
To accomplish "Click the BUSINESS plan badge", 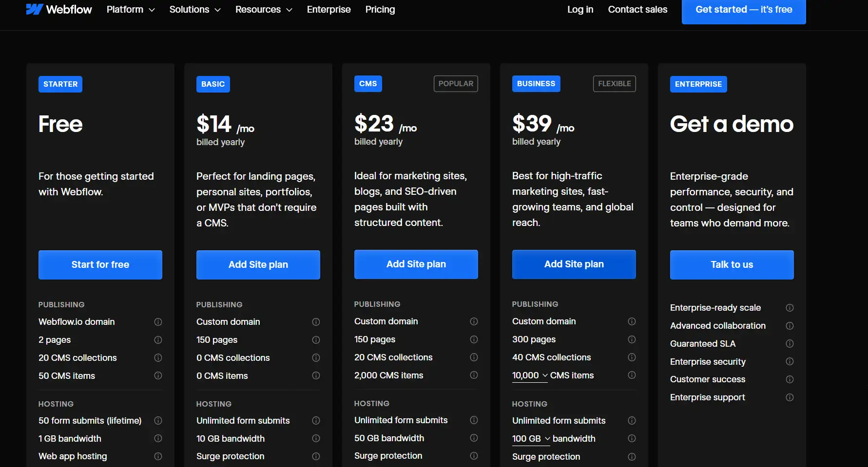I will pyautogui.click(x=536, y=84).
